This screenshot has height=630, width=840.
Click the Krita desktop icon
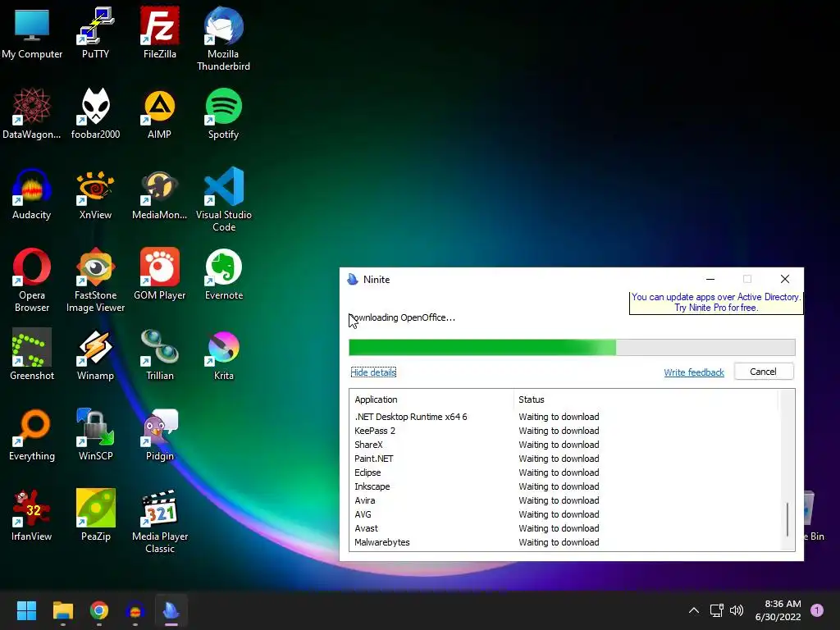point(223,354)
